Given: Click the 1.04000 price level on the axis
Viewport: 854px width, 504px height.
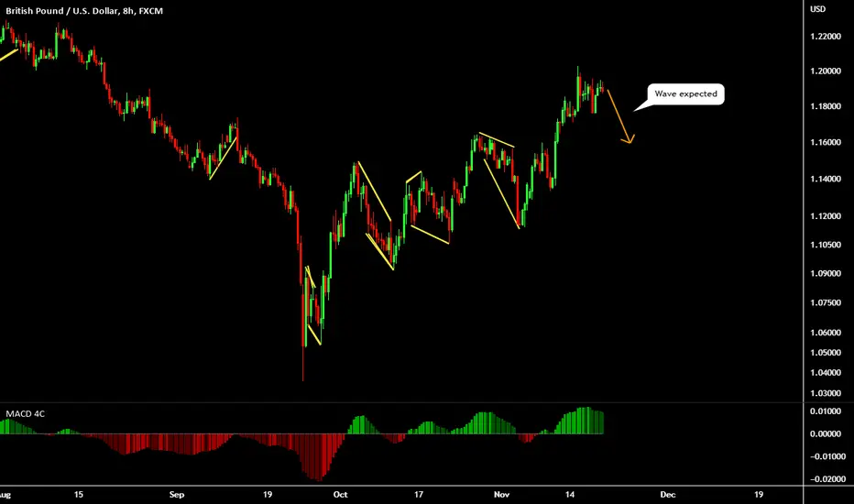Looking at the screenshot, I should 825,373.
